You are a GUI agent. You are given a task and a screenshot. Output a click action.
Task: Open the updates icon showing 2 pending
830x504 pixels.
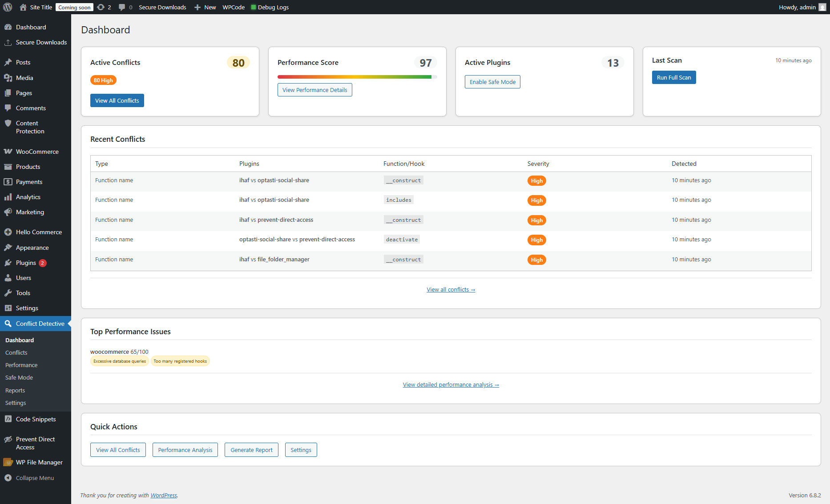(101, 7)
